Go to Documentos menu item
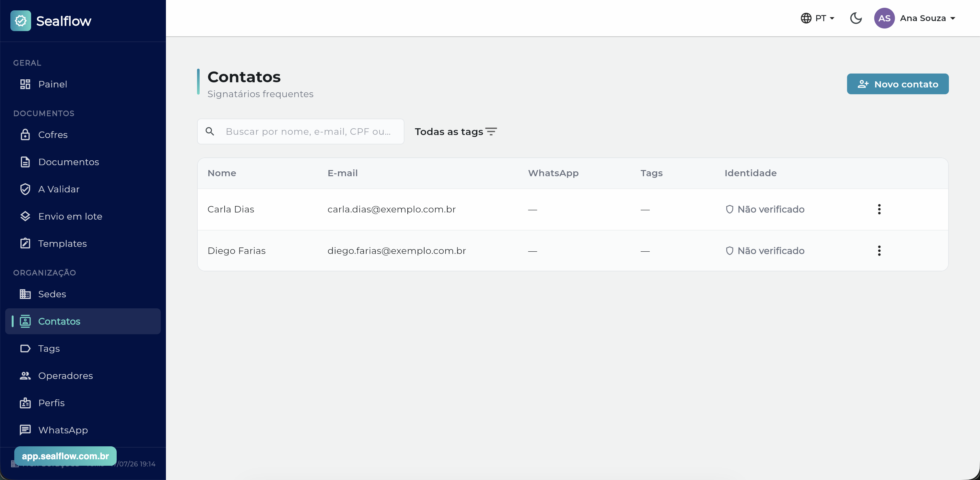 pos(83,162)
